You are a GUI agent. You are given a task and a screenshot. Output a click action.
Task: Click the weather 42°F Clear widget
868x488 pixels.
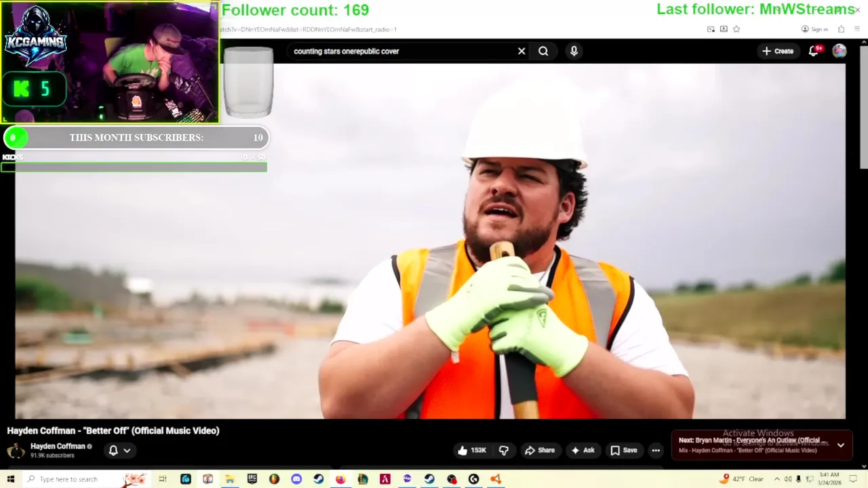coord(743,479)
